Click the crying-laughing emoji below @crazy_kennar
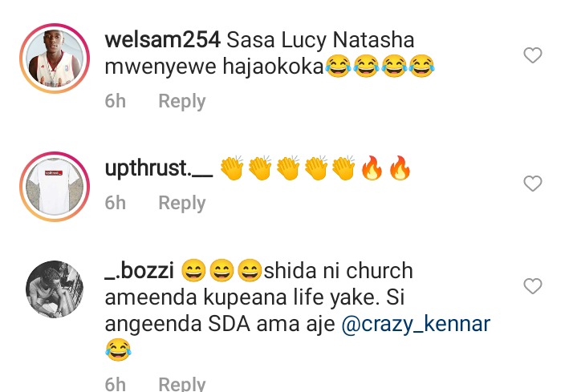 tap(118, 350)
